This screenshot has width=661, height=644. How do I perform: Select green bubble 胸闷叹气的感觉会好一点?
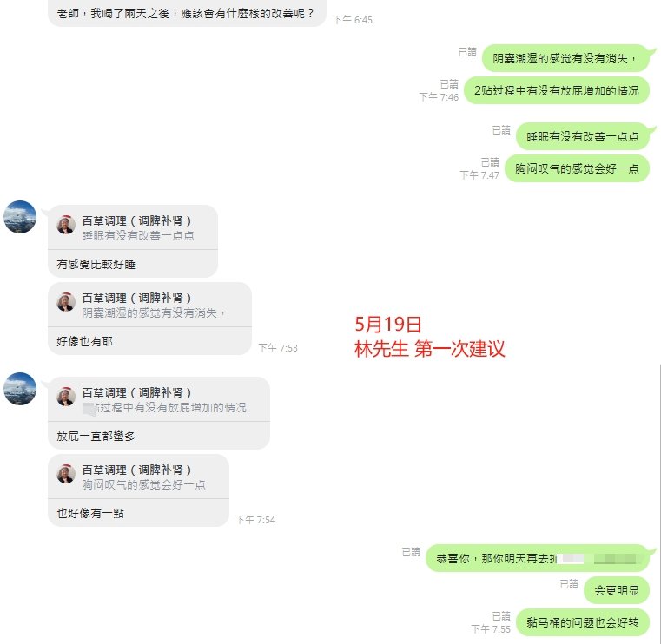tap(577, 168)
